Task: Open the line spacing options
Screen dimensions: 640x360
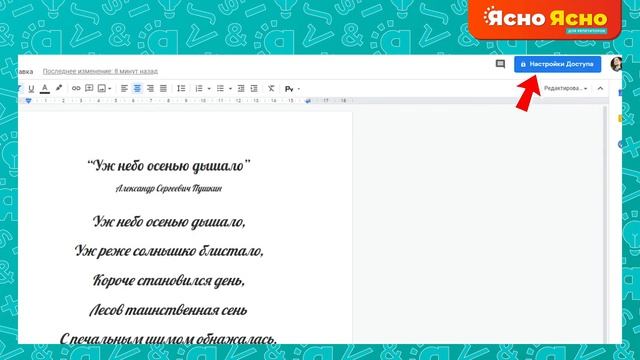Action: click(181, 88)
